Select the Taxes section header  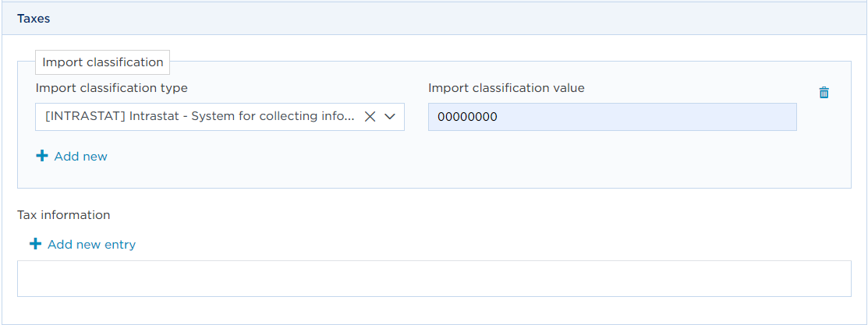click(434, 18)
